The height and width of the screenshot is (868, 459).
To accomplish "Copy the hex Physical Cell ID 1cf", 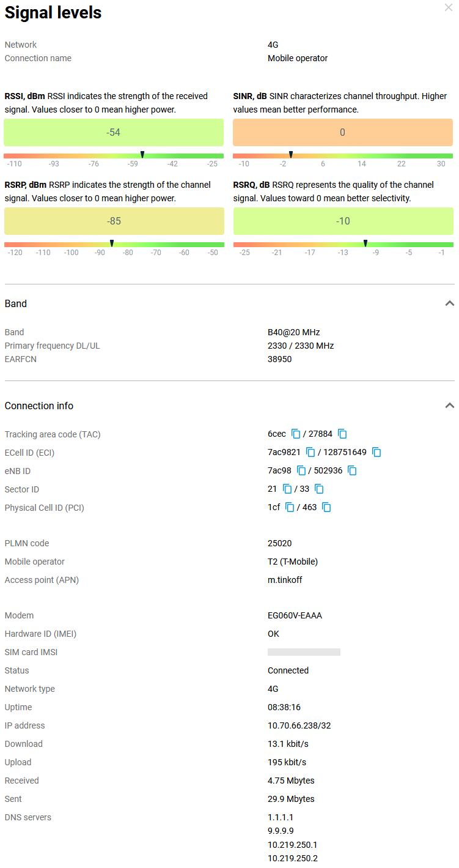I will click(x=290, y=507).
